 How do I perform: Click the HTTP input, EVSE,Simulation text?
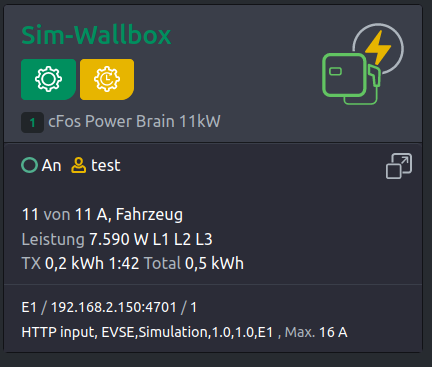click(147, 332)
